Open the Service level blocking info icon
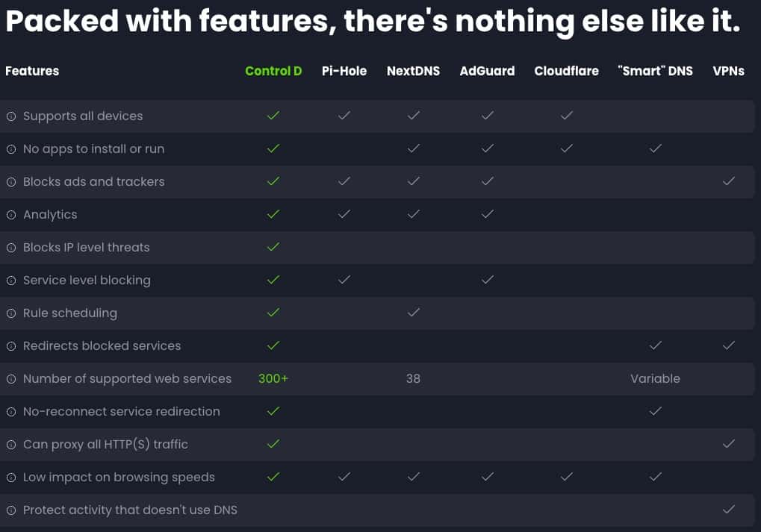This screenshot has width=761, height=532. pos(11,281)
